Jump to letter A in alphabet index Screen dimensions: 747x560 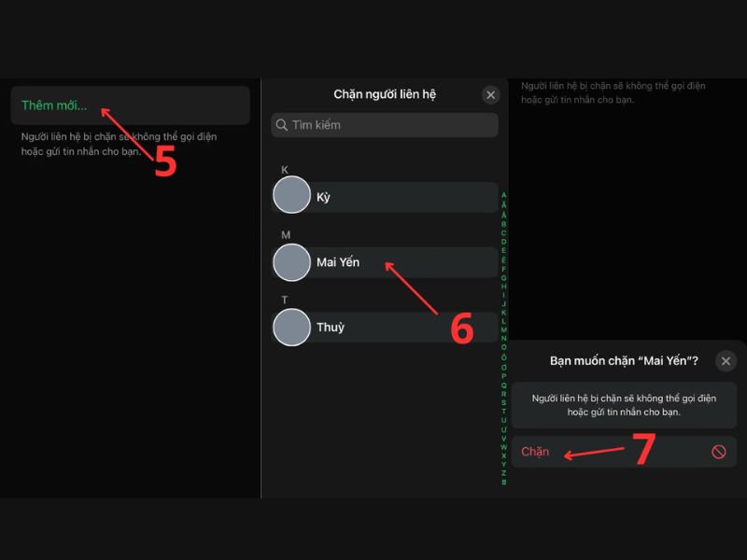coord(504,196)
